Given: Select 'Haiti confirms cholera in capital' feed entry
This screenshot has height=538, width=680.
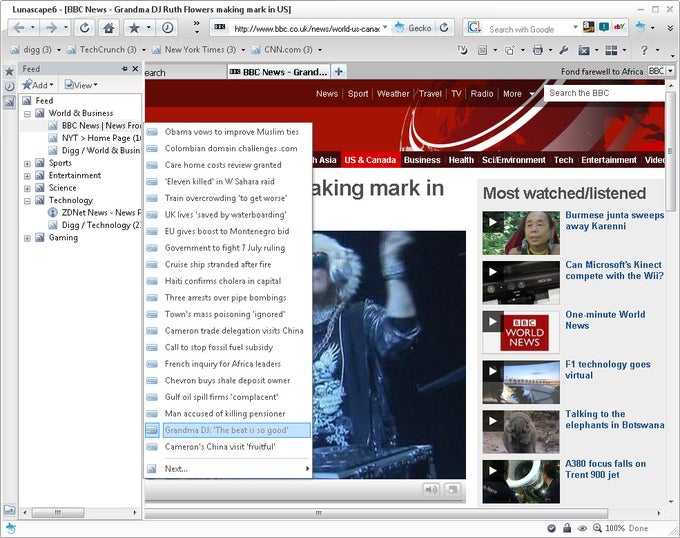Looking at the screenshot, I should [222, 281].
